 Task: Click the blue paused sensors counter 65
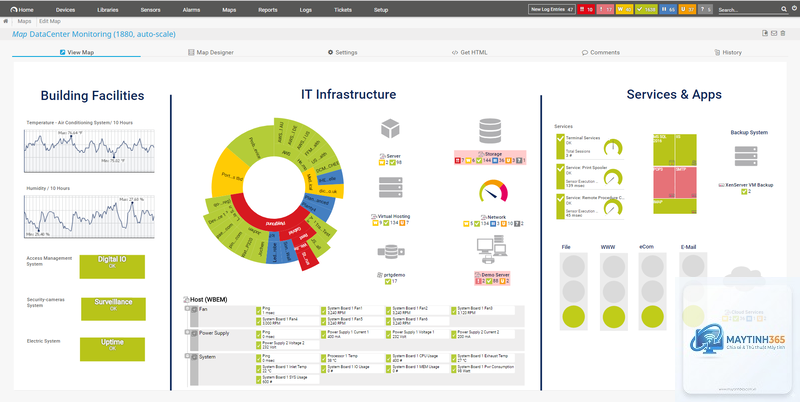coord(668,9)
